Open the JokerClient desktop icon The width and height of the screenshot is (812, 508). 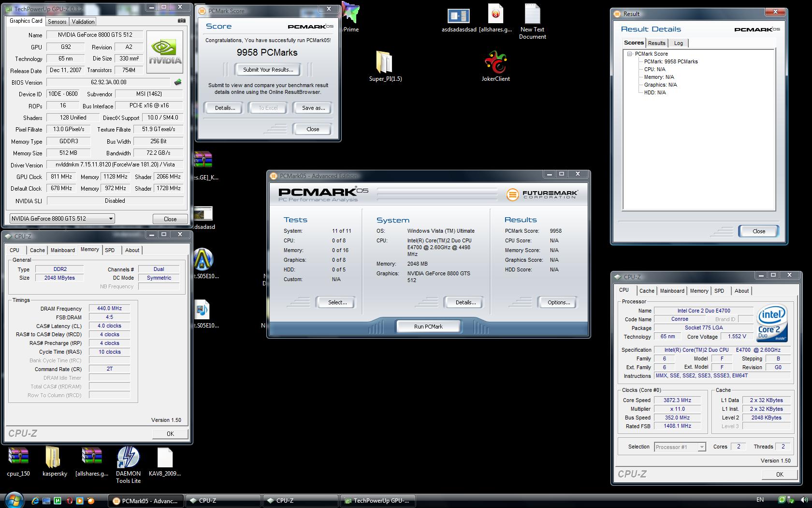(x=495, y=66)
